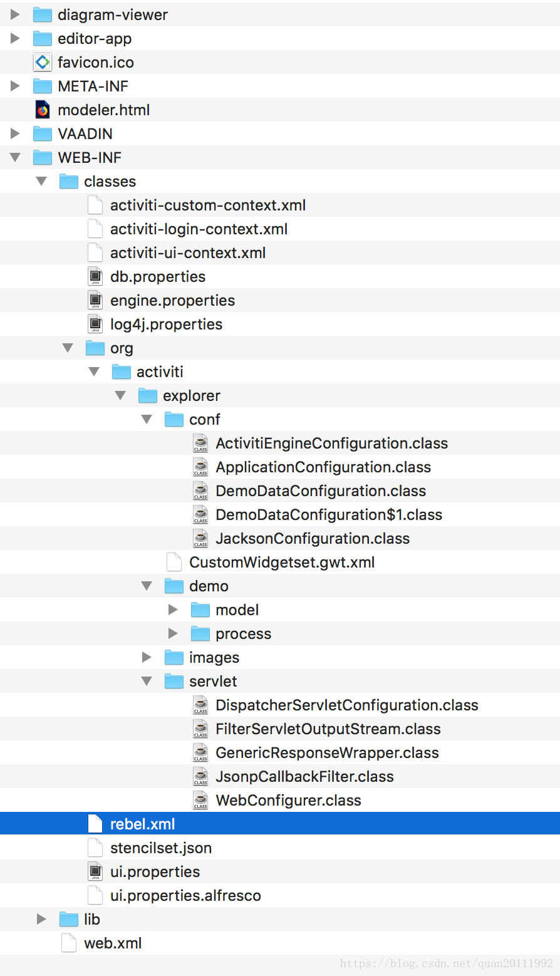Expand the process folder triangle
The width and height of the screenshot is (560, 976).
point(174,633)
